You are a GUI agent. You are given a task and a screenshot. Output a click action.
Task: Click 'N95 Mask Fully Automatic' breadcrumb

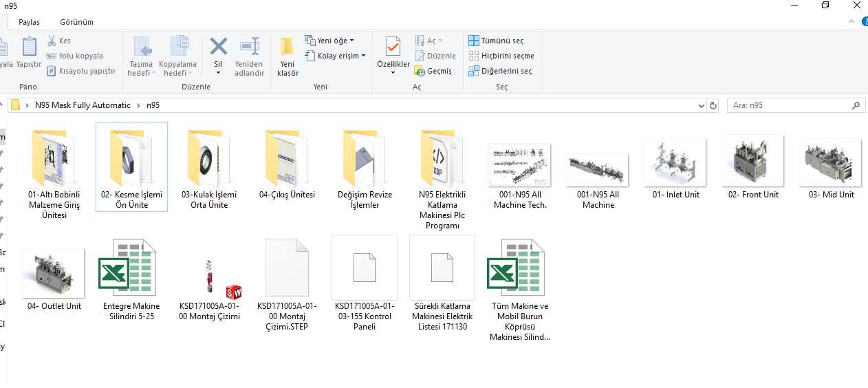83,105
